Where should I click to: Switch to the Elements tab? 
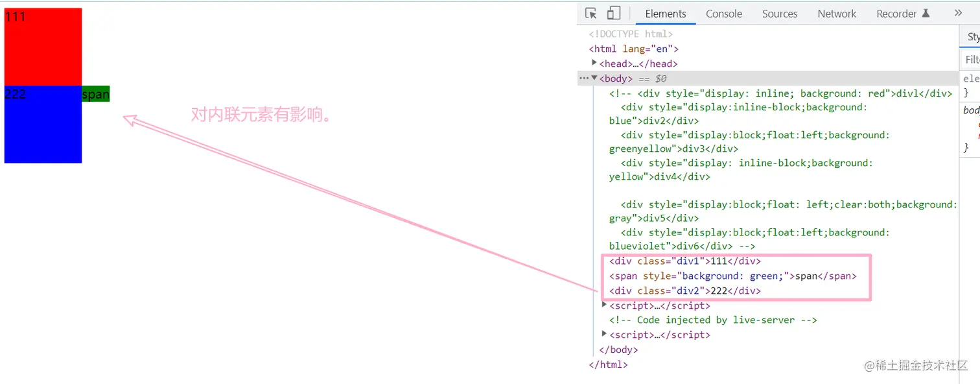tap(666, 14)
